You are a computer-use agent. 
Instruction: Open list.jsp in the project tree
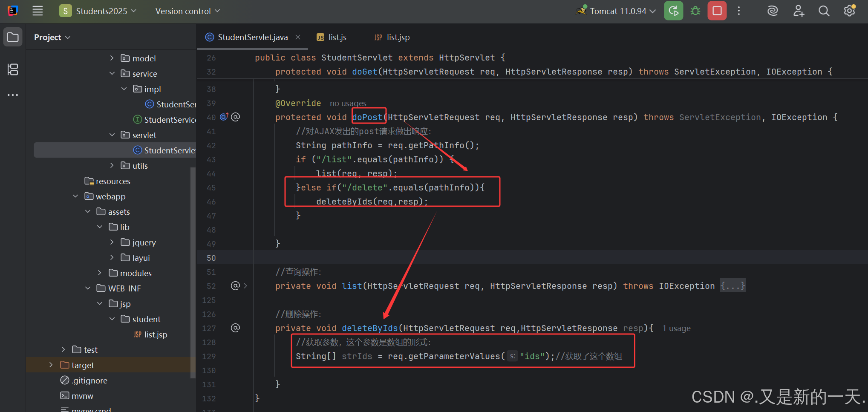click(x=150, y=334)
